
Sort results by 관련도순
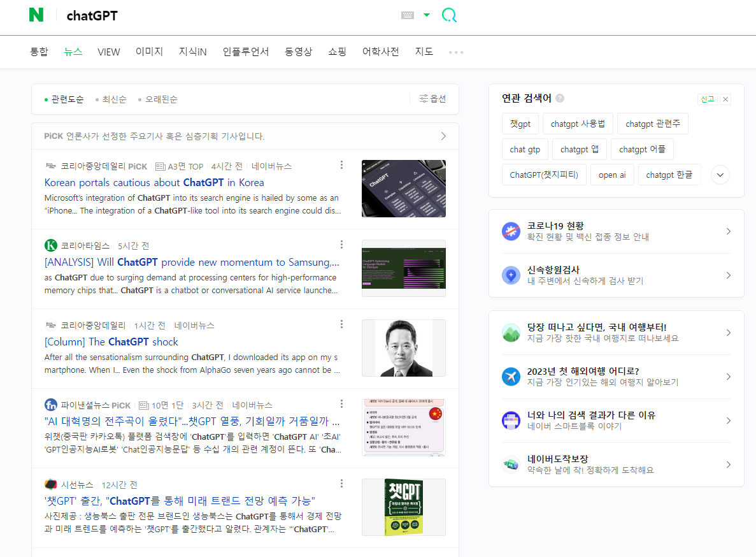[64, 99]
